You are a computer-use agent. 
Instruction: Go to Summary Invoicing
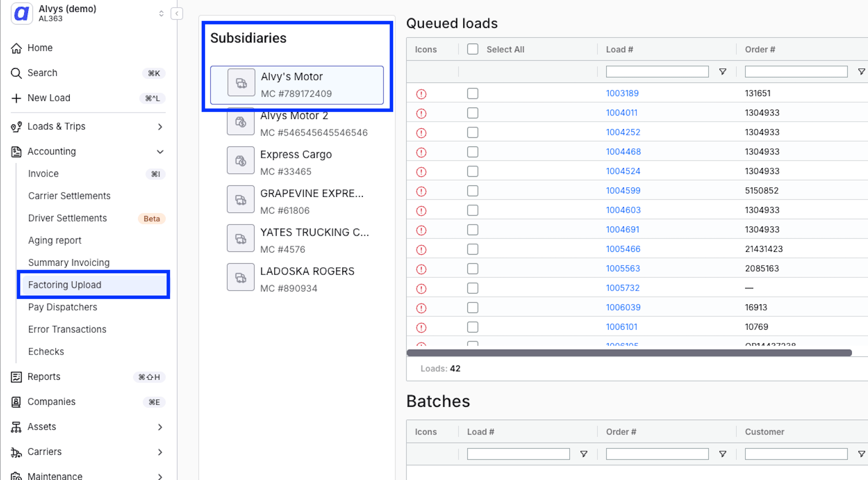(69, 263)
